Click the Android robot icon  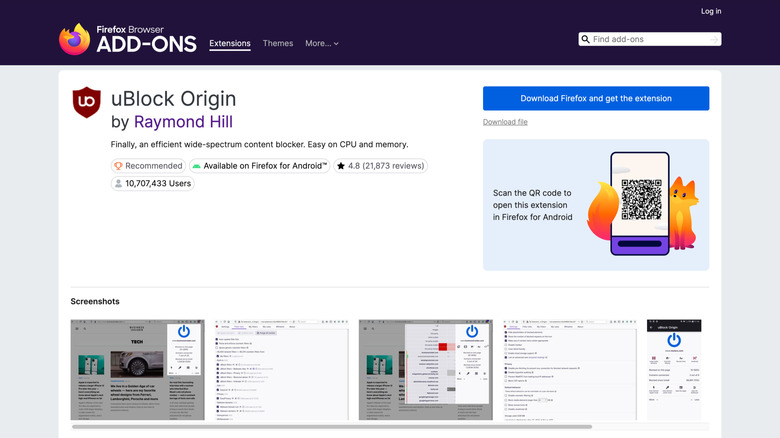pyautogui.click(x=196, y=166)
